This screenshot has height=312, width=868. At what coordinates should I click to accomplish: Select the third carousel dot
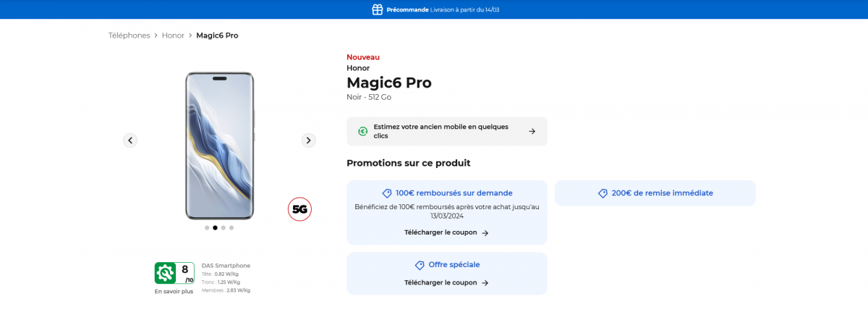click(223, 227)
